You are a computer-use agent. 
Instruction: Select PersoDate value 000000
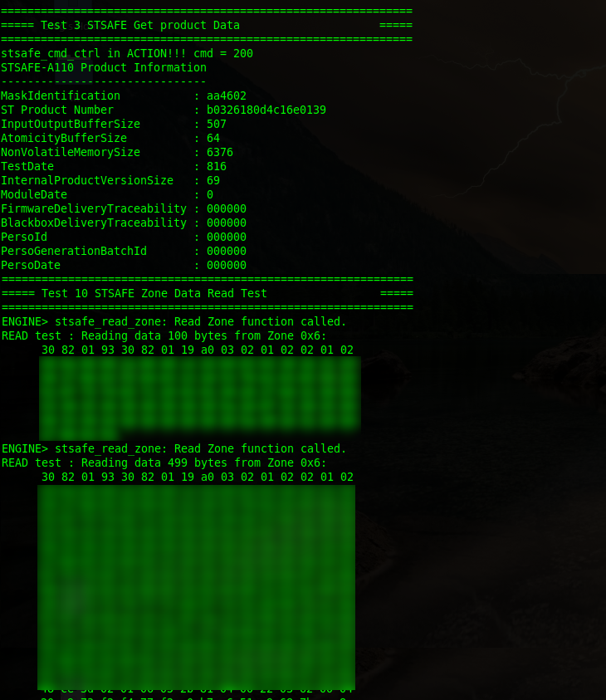click(x=227, y=266)
